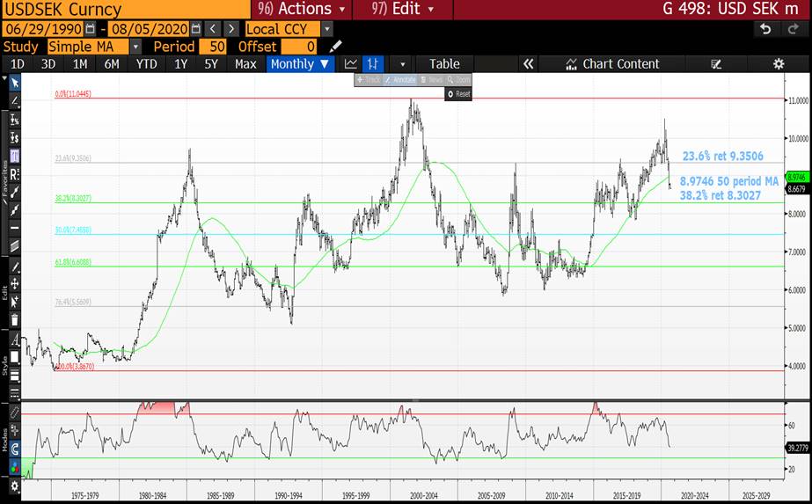
Task: Click the pencil icon beside Offset
Action: tap(335, 47)
